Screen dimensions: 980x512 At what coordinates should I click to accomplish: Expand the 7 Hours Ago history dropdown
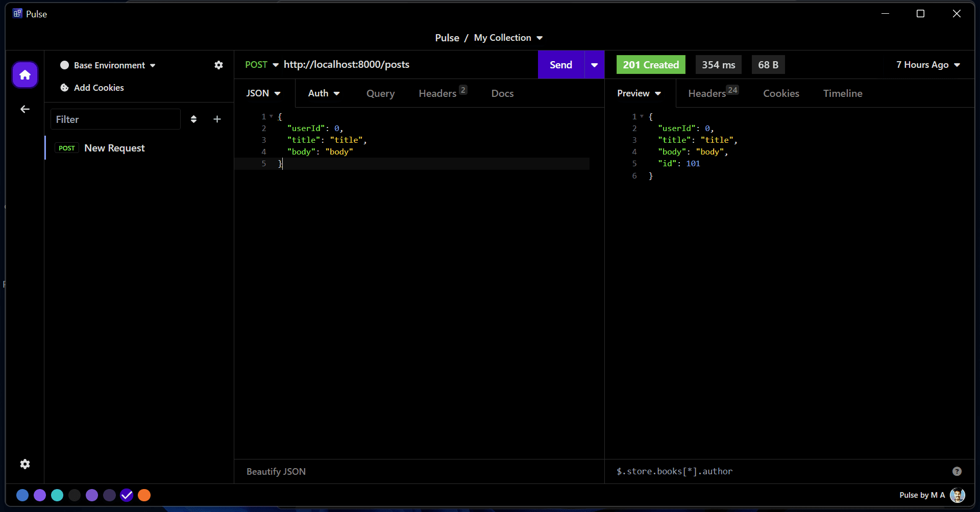pos(928,65)
